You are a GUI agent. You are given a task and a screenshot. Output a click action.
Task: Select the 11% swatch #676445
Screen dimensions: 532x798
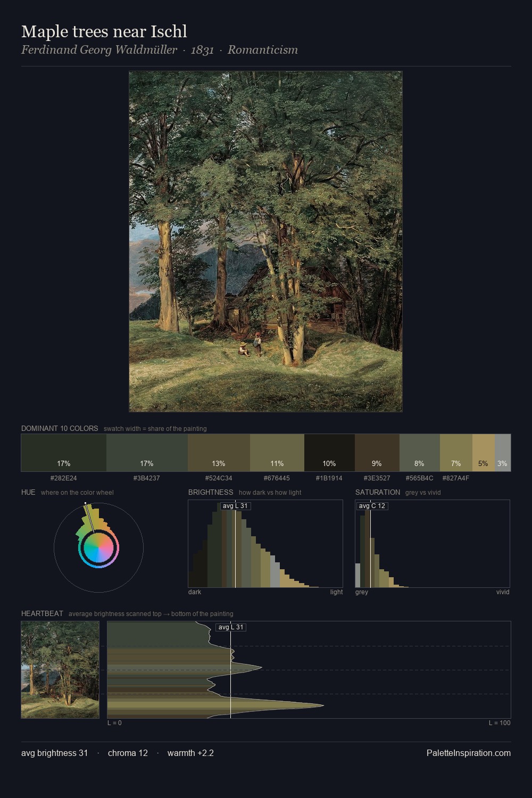[277, 453]
